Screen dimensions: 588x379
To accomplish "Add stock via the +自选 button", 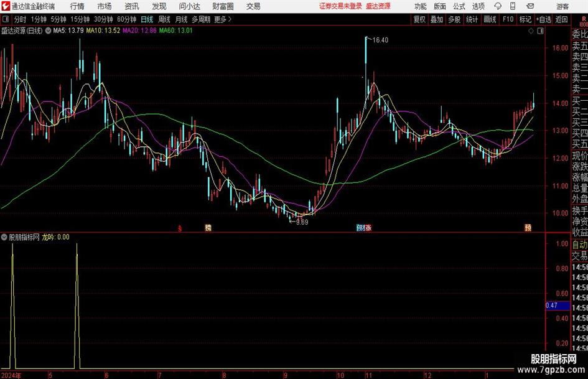I will (544, 19).
